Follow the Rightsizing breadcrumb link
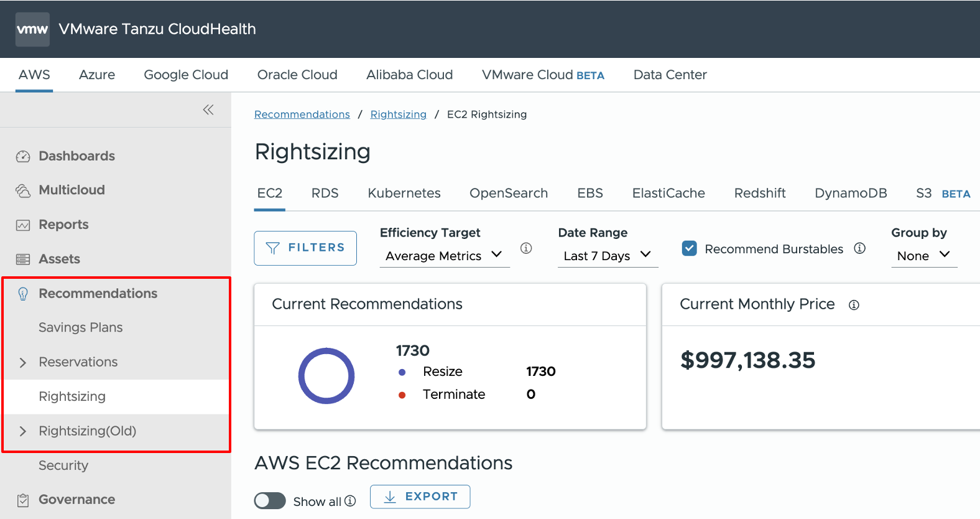Viewport: 980px width, 519px height. coord(399,115)
